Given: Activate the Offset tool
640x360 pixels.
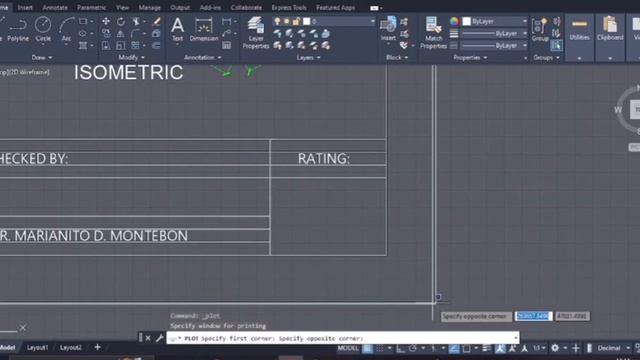Looking at the screenshot, I should tap(156, 45).
